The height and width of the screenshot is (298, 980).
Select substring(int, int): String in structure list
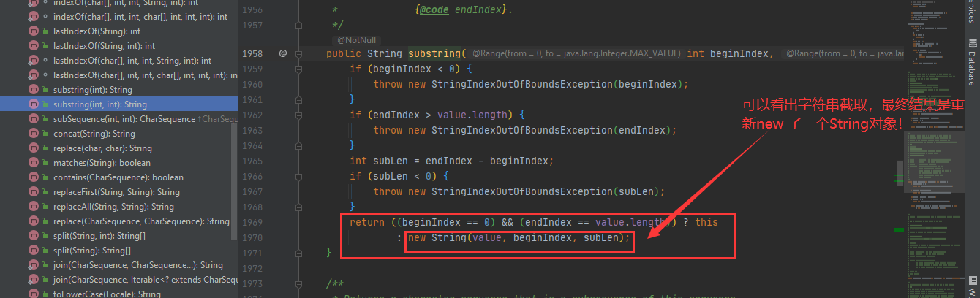(x=118, y=104)
